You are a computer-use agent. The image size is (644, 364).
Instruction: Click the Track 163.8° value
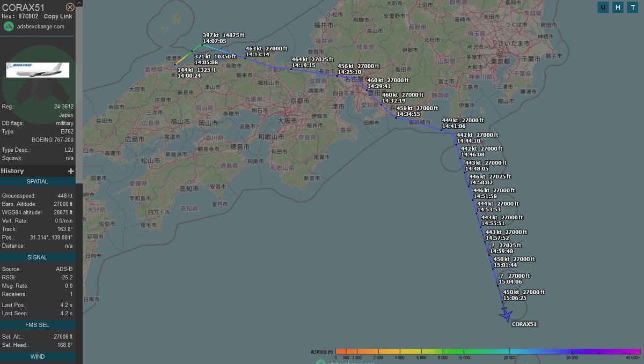pos(64,229)
